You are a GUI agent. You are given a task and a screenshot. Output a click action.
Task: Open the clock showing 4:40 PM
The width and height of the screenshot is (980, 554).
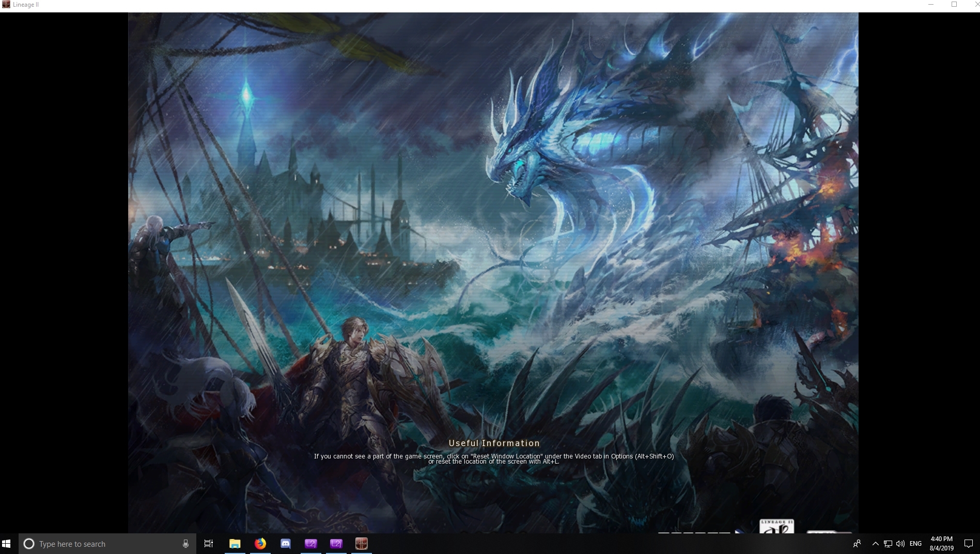pyautogui.click(x=941, y=544)
